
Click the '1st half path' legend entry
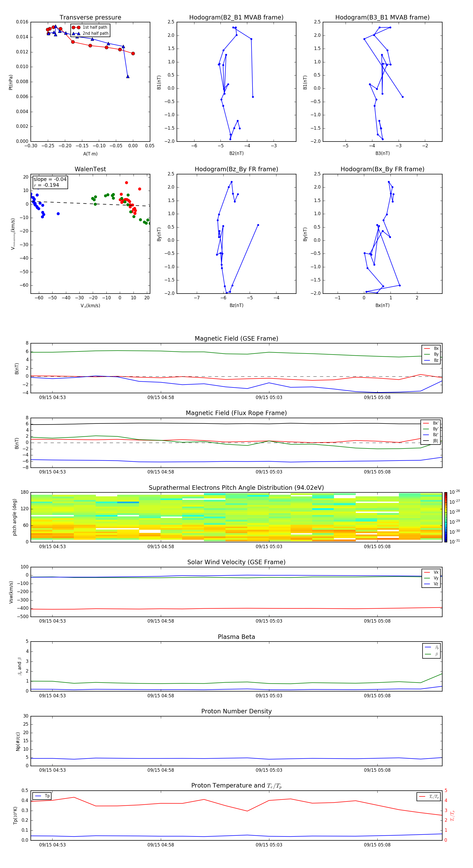pyautogui.click(x=90, y=27)
